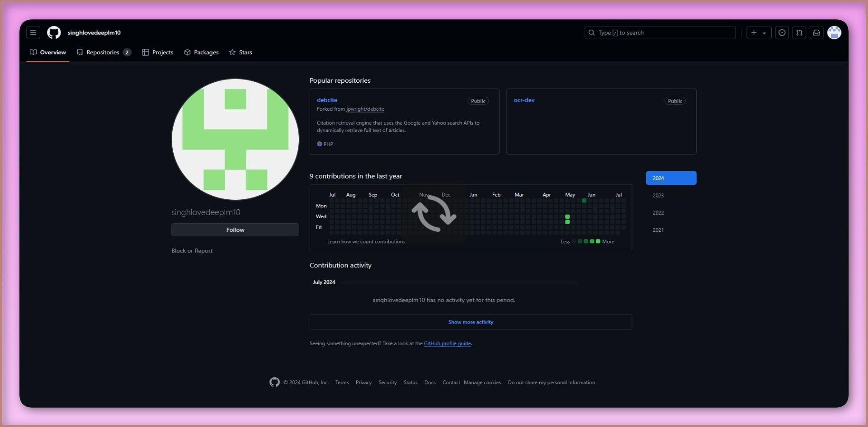
Task: Switch to the Packages tab
Action: [x=202, y=52]
